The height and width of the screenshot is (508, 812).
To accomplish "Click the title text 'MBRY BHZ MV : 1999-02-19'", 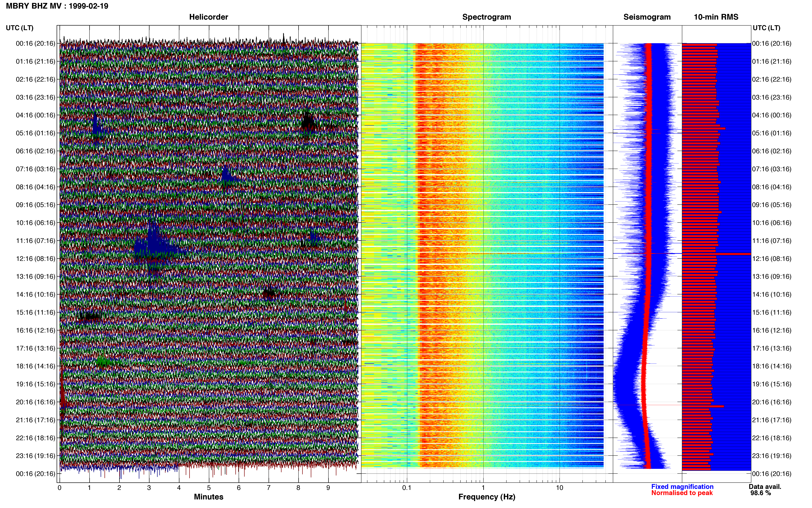I will 57,6.
